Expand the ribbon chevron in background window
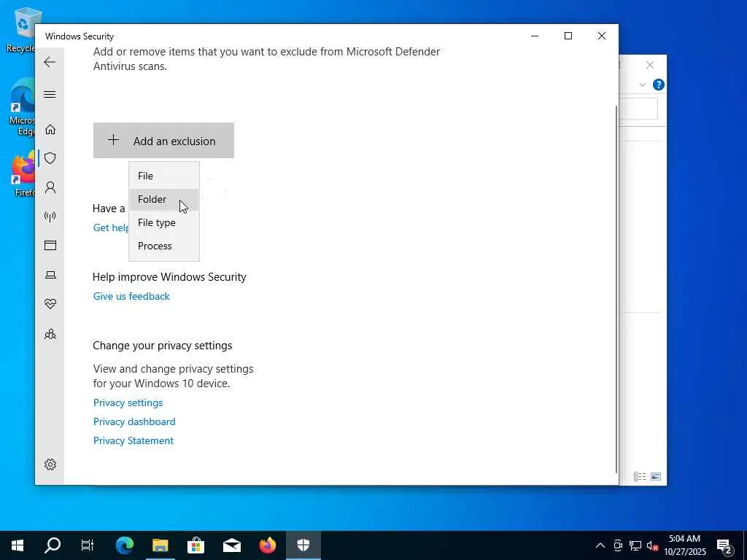The image size is (747, 560). click(x=642, y=85)
